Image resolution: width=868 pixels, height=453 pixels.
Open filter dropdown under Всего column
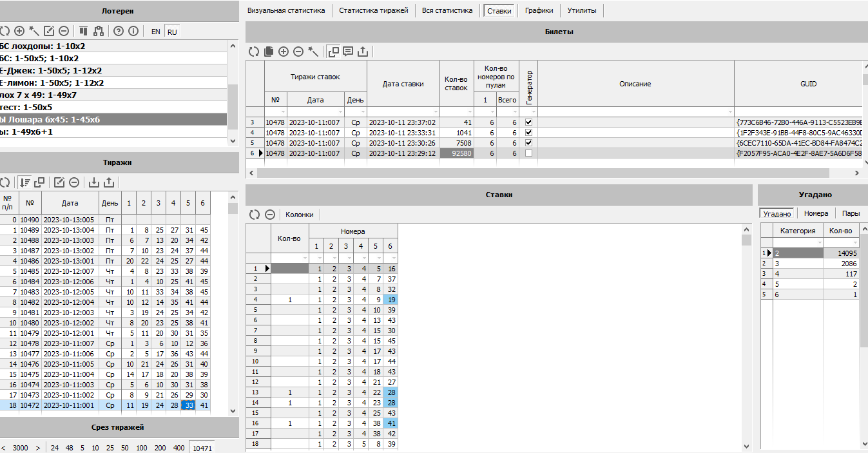click(514, 112)
